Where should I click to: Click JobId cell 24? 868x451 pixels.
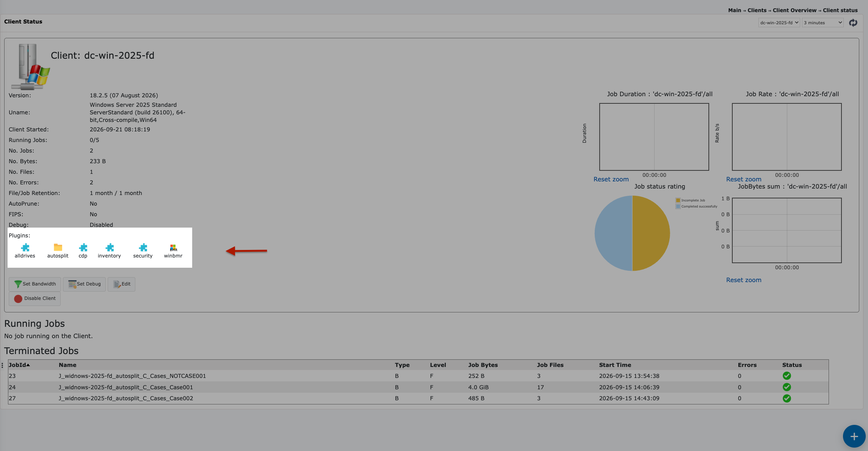(12, 387)
